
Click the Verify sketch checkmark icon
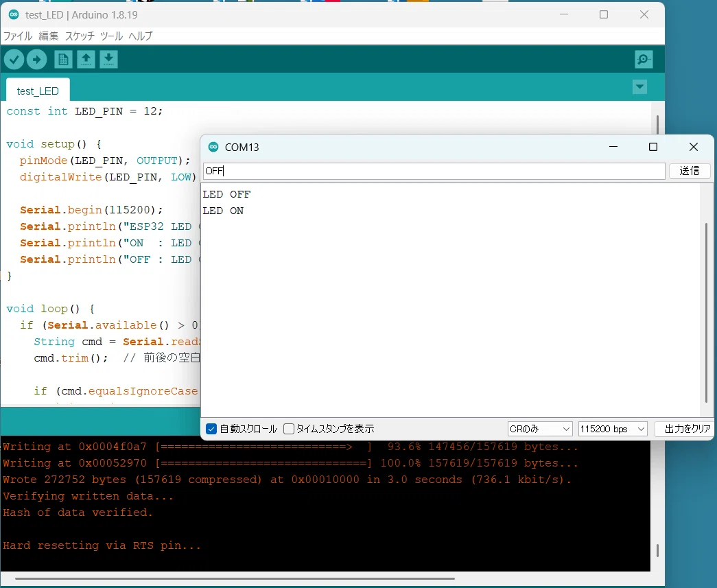(x=14, y=60)
